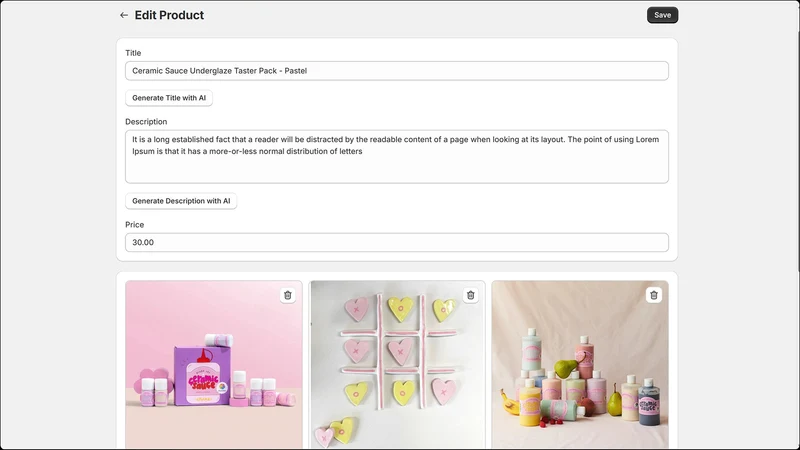Delete the pink Ceramic Sauce box image

(x=288, y=295)
